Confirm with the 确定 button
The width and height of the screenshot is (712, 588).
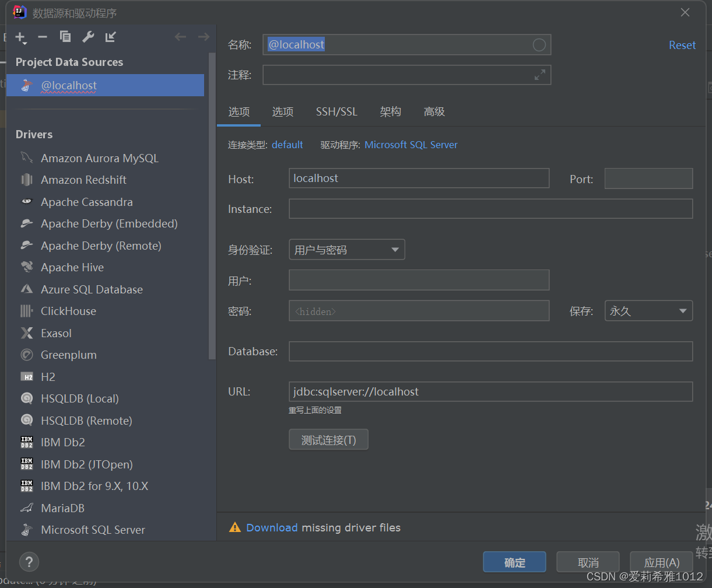pos(515,562)
